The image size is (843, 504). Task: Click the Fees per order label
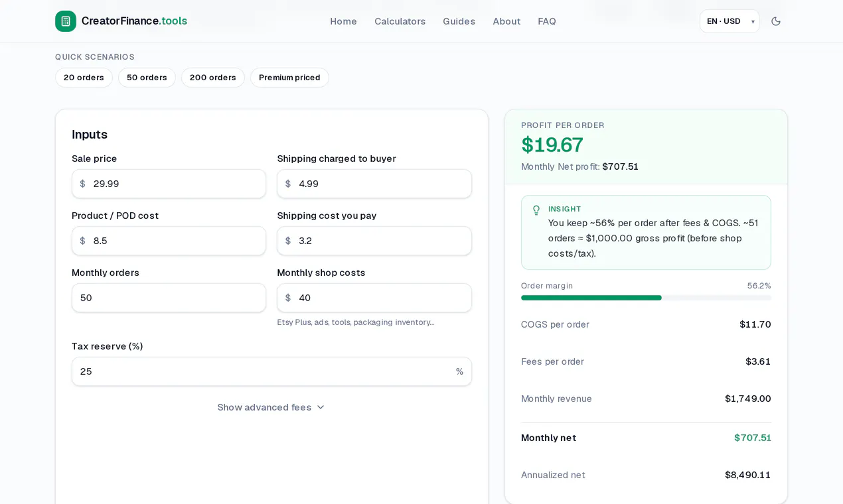click(552, 361)
